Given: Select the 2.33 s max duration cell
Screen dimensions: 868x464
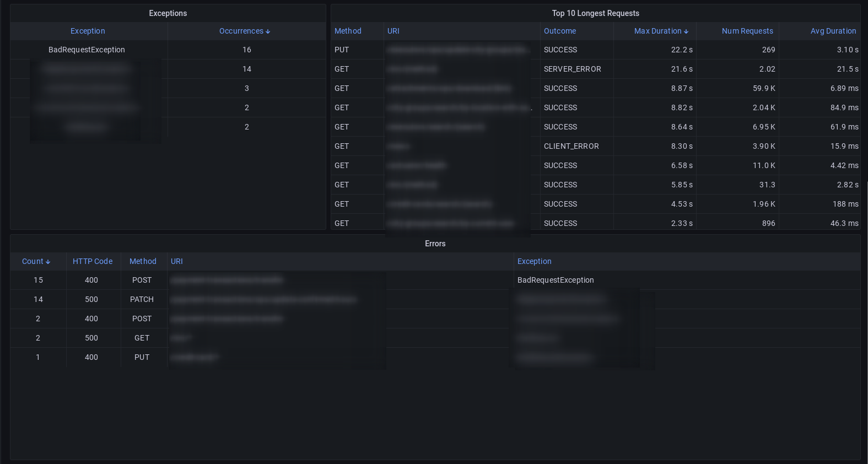Looking at the screenshot, I should coord(682,223).
